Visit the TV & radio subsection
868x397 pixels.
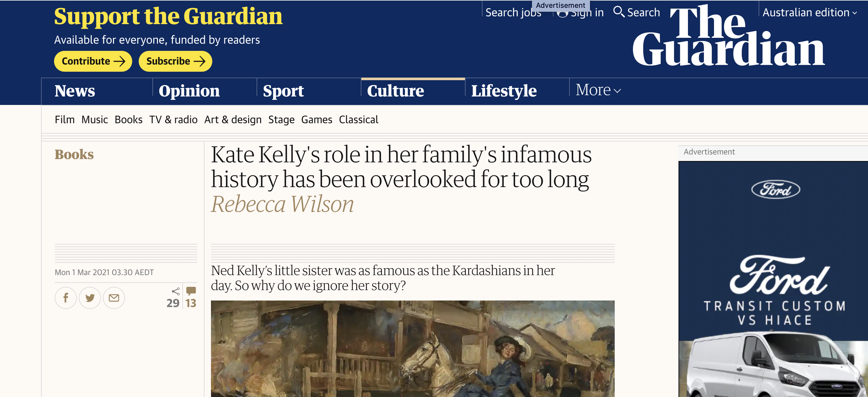[x=173, y=120]
